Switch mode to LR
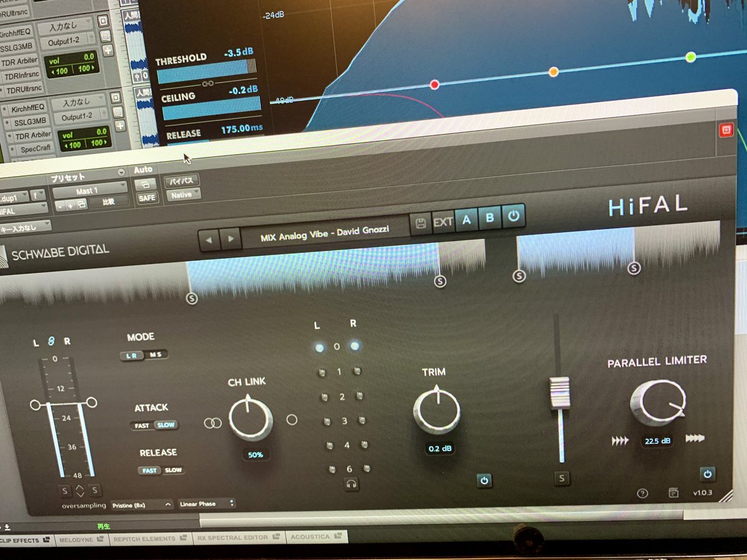Screen dimensions: 747x560 pos(133,355)
